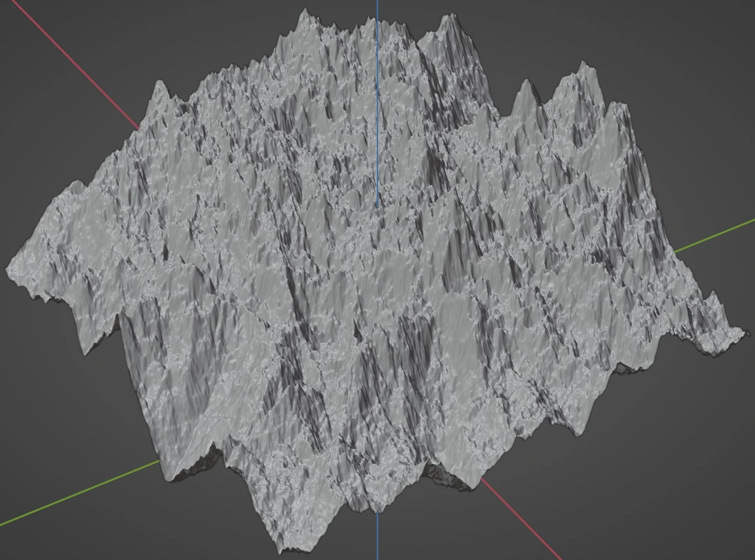Click where the blue axis pierces the terrain surface
The width and height of the screenshot is (755, 560).
pyautogui.click(x=377, y=206)
